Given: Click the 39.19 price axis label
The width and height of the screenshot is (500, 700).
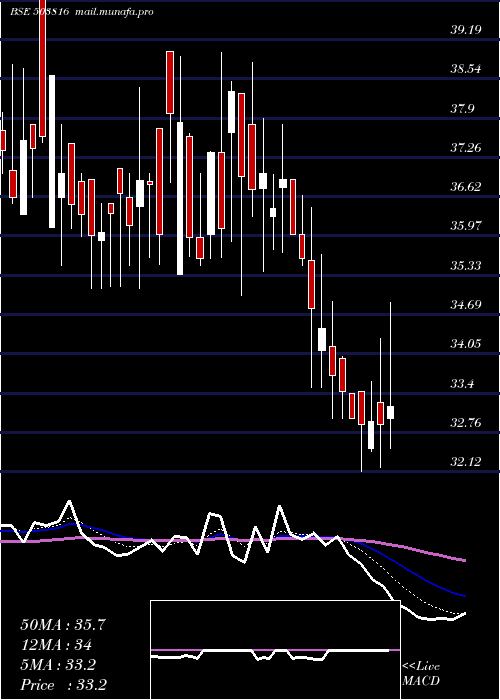Looking at the screenshot, I should [466, 30].
